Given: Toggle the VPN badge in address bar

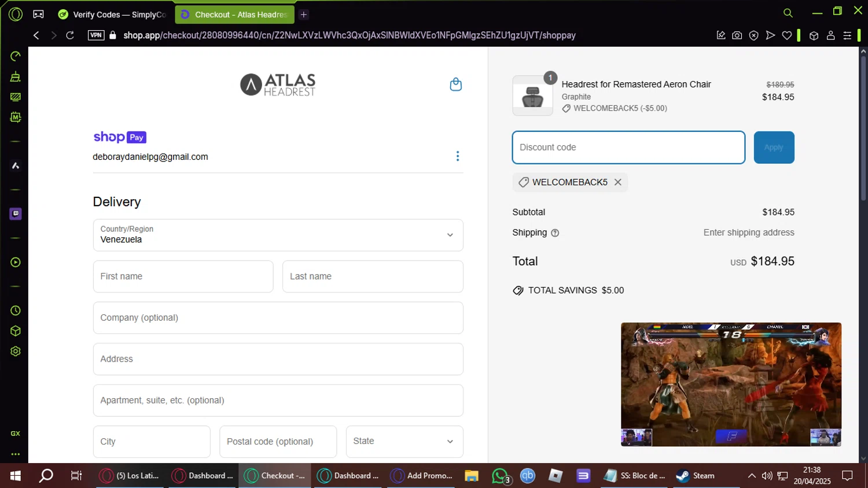Looking at the screenshot, I should [x=96, y=35].
